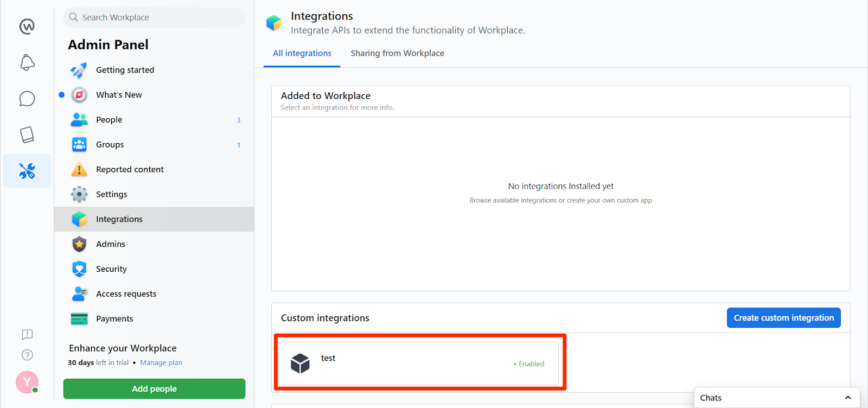868x408 pixels.
Task: Switch to Sharing from Workplace tab
Action: point(397,53)
